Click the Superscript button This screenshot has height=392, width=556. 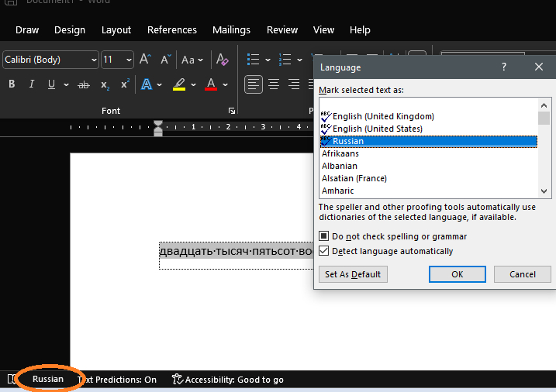[x=125, y=84]
